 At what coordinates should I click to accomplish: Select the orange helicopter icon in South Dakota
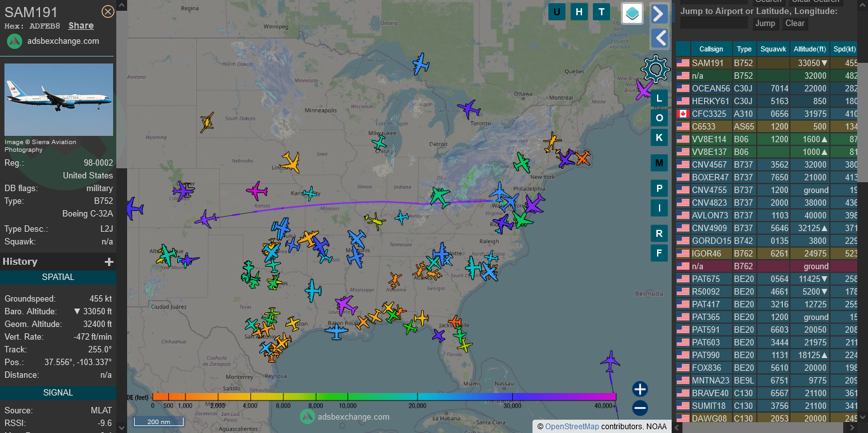click(207, 122)
